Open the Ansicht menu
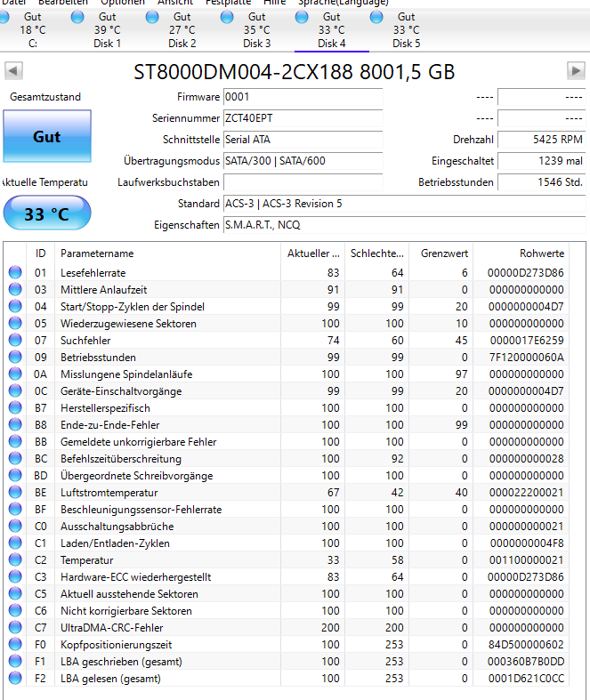This screenshot has width=590, height=700. click(x=175, y=3)
